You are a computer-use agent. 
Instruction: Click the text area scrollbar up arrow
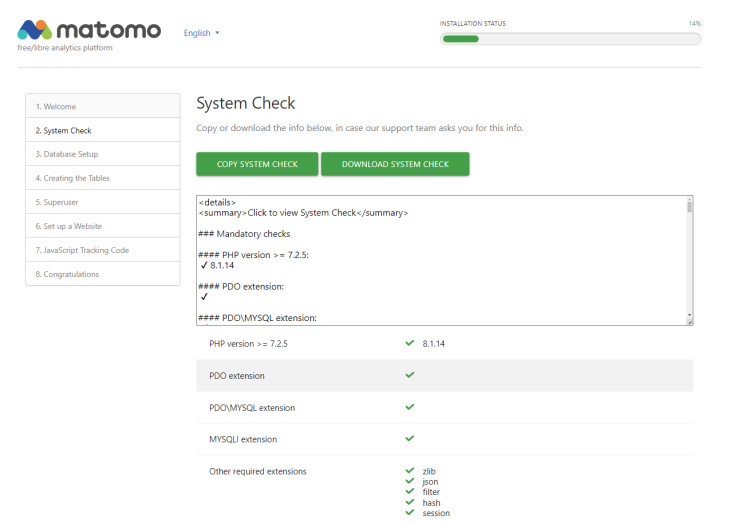click(x=689, y=202)
